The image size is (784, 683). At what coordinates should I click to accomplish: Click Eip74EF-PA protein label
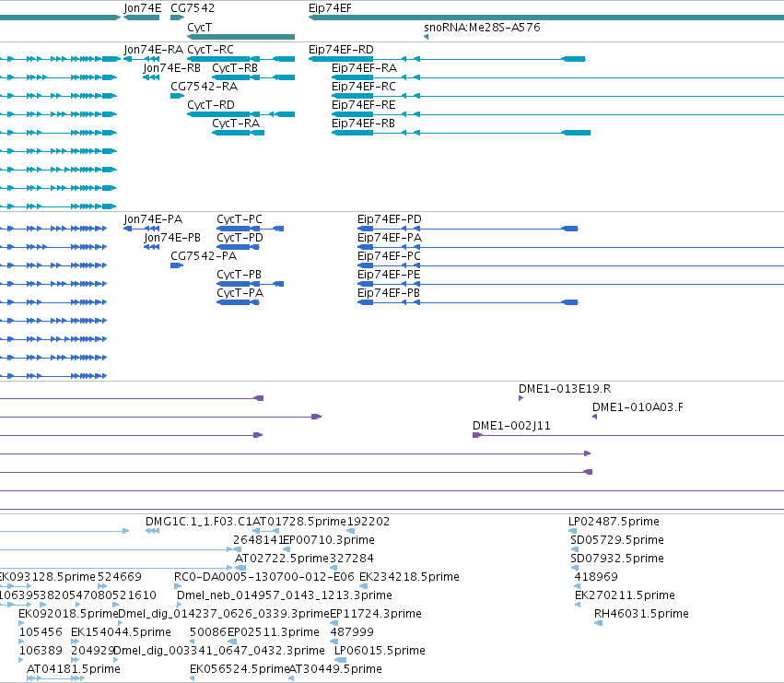[x=390, y=238]
